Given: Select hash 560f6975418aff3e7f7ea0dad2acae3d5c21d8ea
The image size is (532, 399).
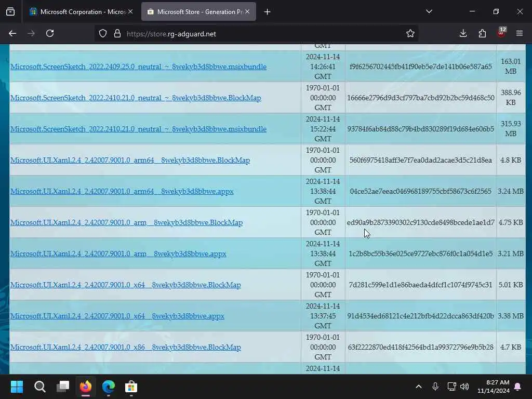Looking at the screenshot, I should [421, 160].
